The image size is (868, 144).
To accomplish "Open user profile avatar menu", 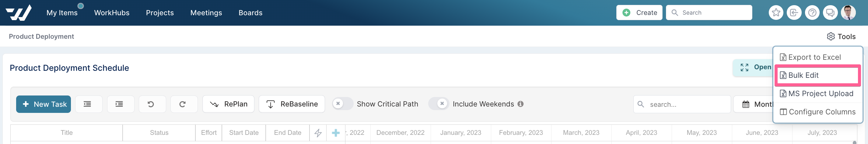I will click(x=848, y=13).
